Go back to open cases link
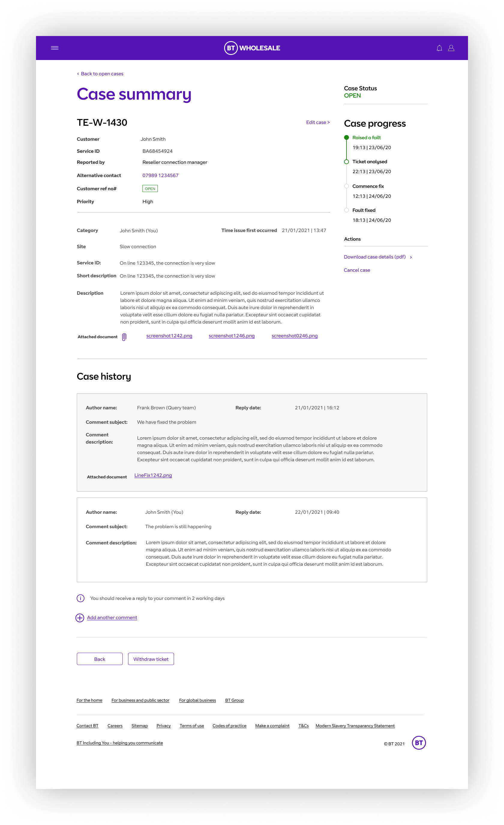The width and height of the screenshot is (504, 825). click(x=100, y=74)
